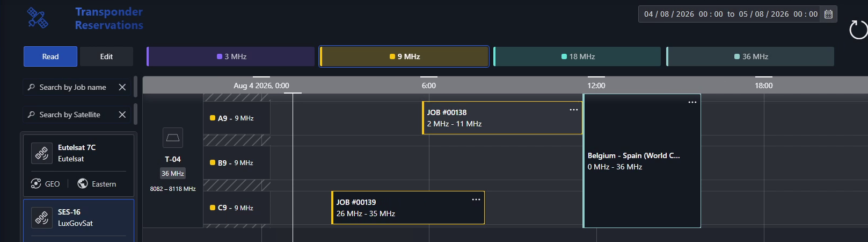Image resolution: width=868 pixels, height=242 pixels.
Task: Click the A9 - 9 MHz slot row
Action: [x=237, y=118]
